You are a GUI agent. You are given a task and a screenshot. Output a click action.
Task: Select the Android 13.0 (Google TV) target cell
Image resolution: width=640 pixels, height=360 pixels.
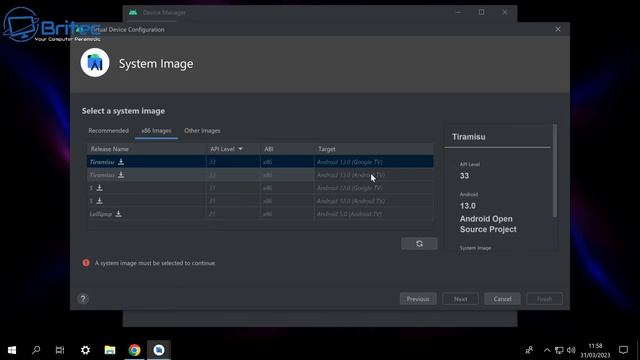point(350,162)
